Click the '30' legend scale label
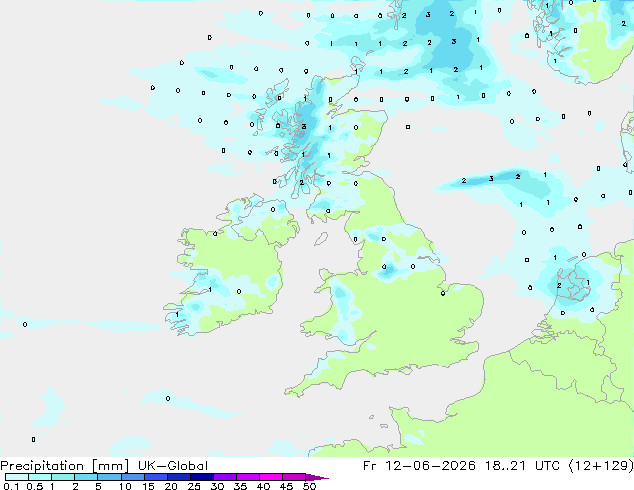This screenshot has height=490, width=634. [x=217, y=486]
